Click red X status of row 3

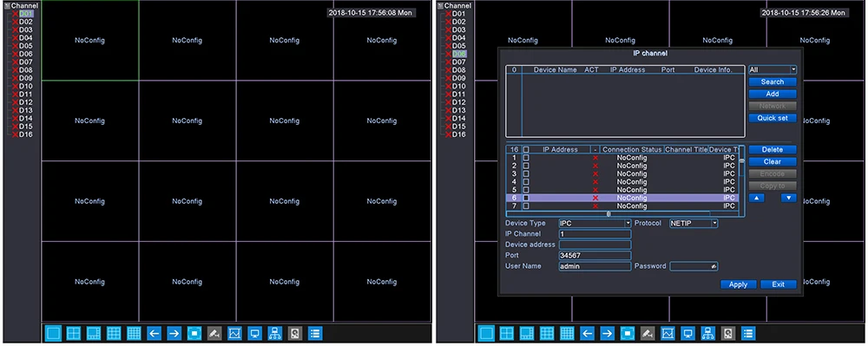click(595, 173)
